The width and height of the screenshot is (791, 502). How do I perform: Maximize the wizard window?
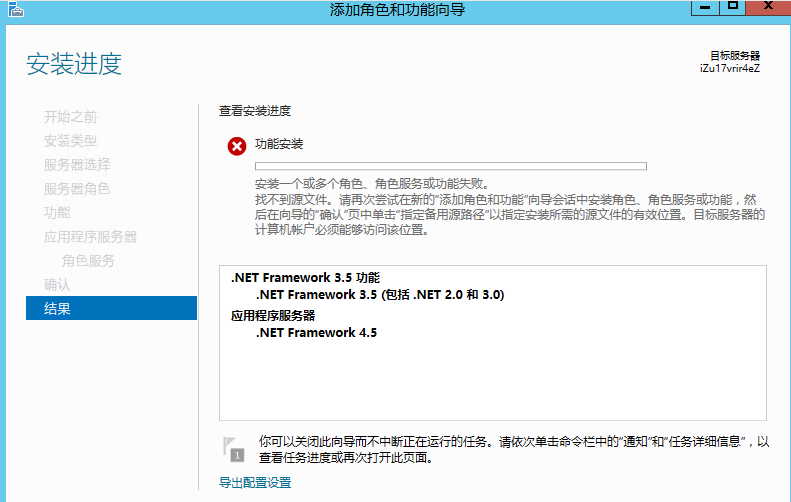tap(732, 8)
